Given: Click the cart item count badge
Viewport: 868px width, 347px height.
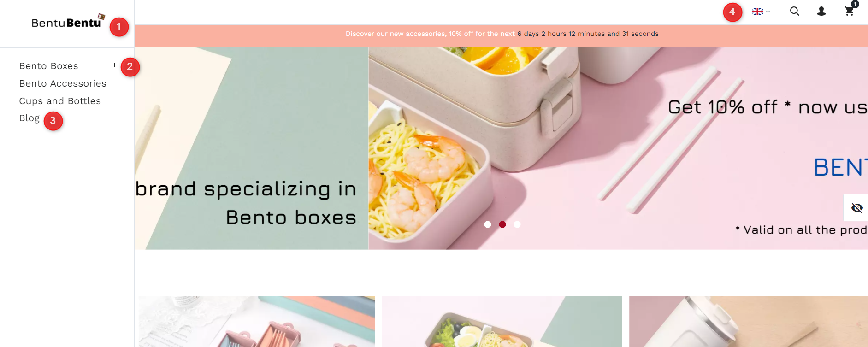Looking at the screenshot, I should pyautogui.click(x=855, y=4).
